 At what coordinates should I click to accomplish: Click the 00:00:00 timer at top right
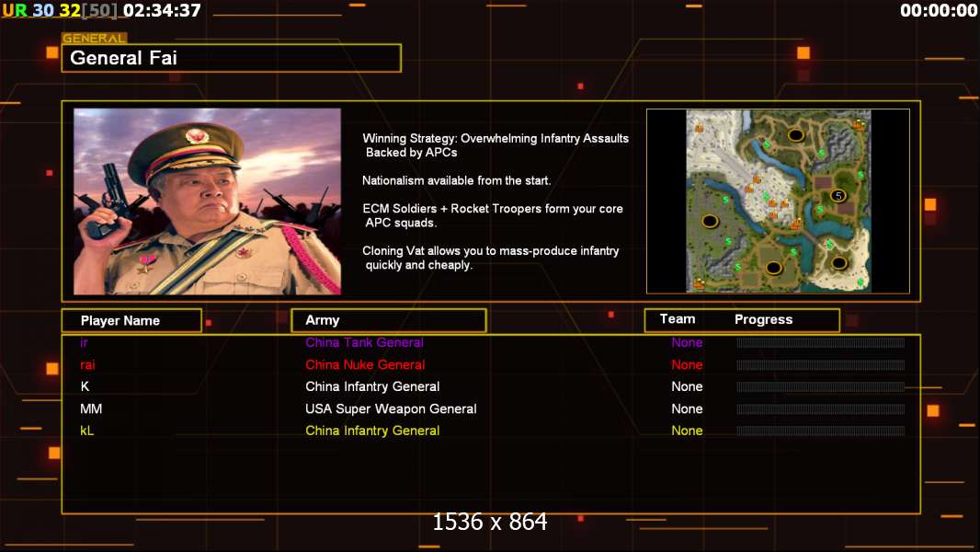[938, 10]
